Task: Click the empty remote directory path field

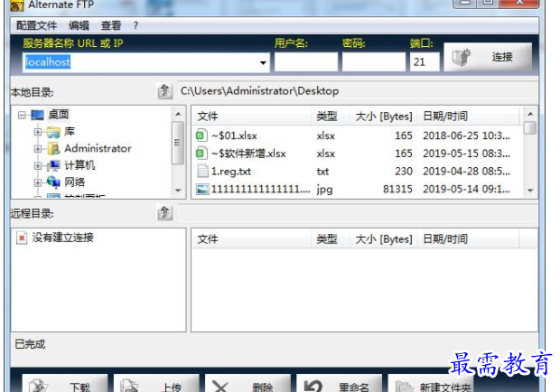Action: 357,213
